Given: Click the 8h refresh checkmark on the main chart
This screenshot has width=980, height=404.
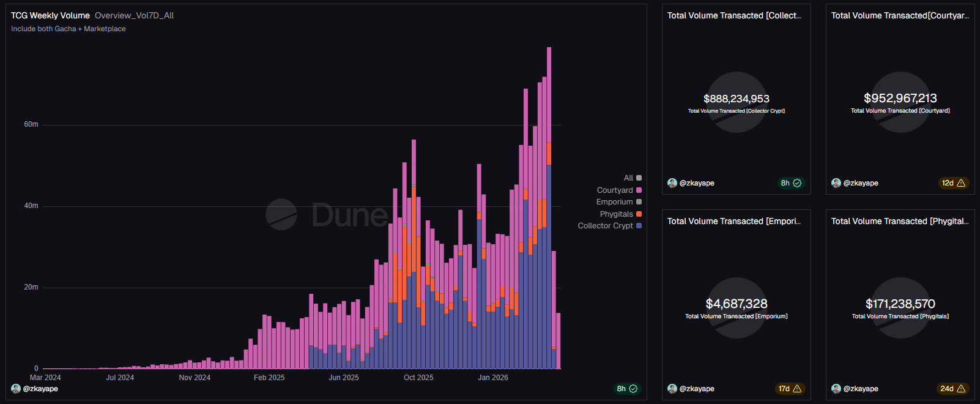Looking at the screenshot, I should pos(633,389).
